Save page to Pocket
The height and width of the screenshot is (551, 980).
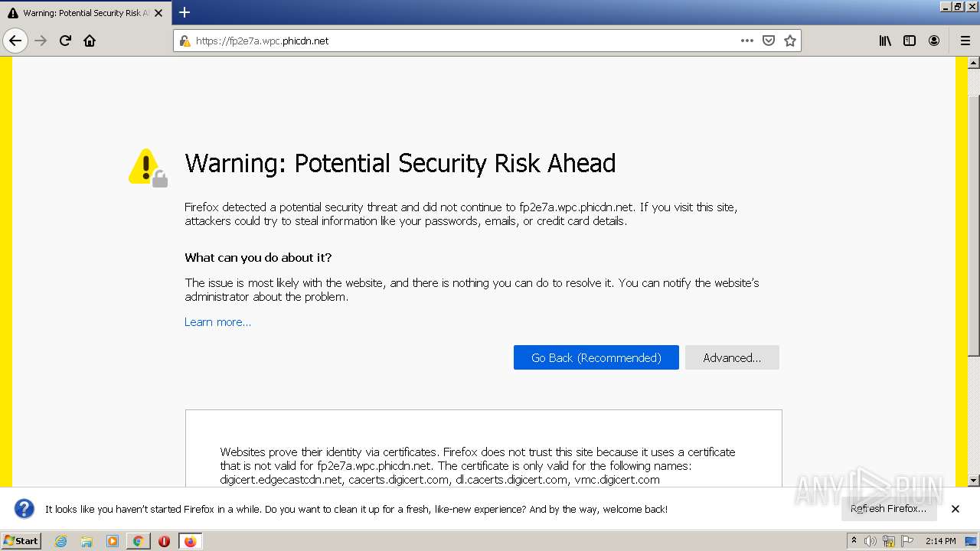click(769, 41)
